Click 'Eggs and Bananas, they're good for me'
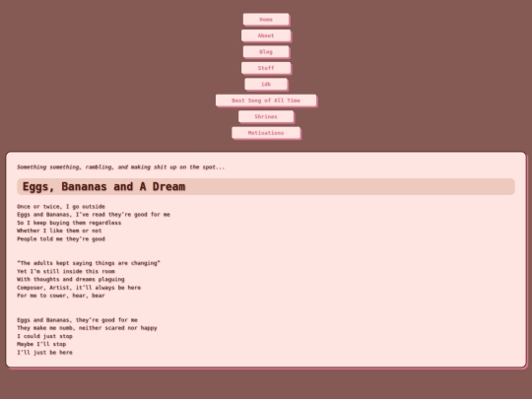 pos(78,320)
